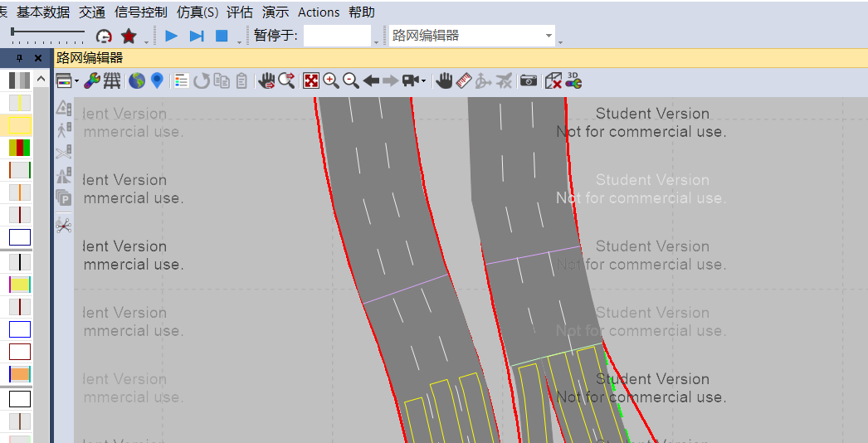The width and height of the screenshot is (868, 443).
Task: Expand camera position dropdown arrow
Action: click(423, 80)
